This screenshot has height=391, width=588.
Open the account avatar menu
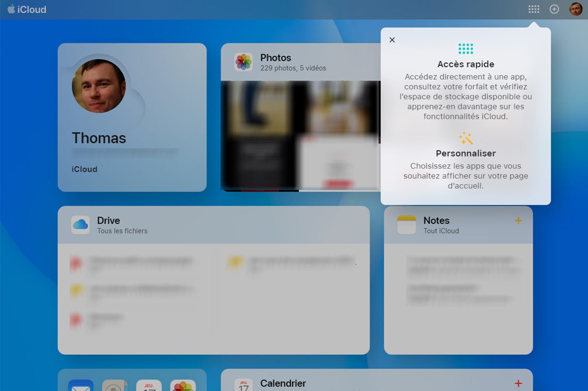tap(576, 9)
